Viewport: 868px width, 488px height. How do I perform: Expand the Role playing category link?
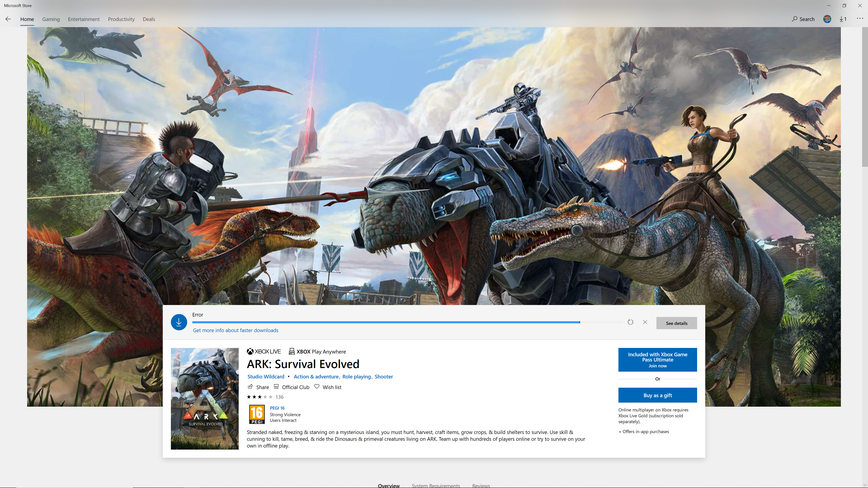[x=356, y=377]
